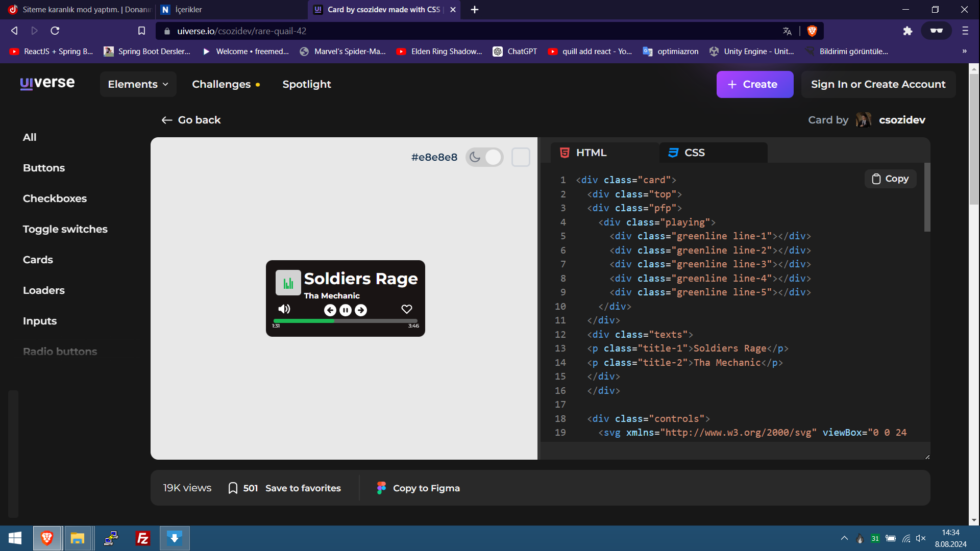980x551 pixels.
Task: Click Sign In or Create Account
Action: click(x=878, y=84)
